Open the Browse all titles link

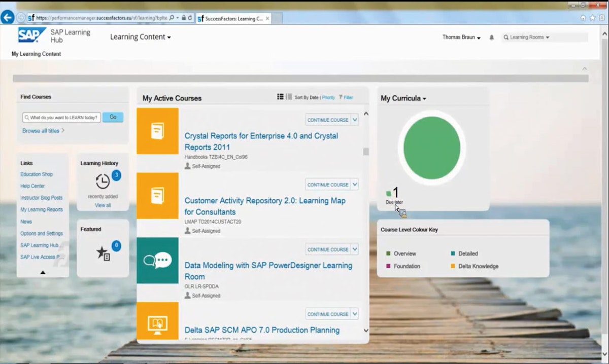click(41, 130)
